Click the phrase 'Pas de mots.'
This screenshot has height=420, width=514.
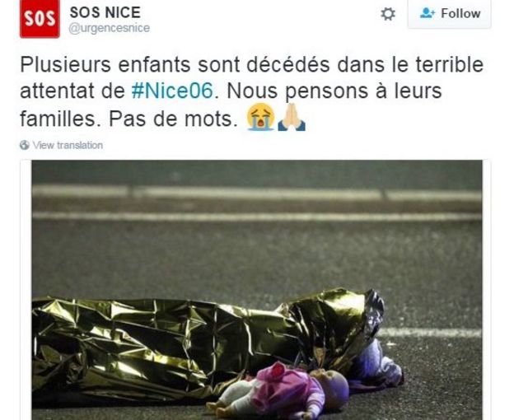(x=173, y=119)
